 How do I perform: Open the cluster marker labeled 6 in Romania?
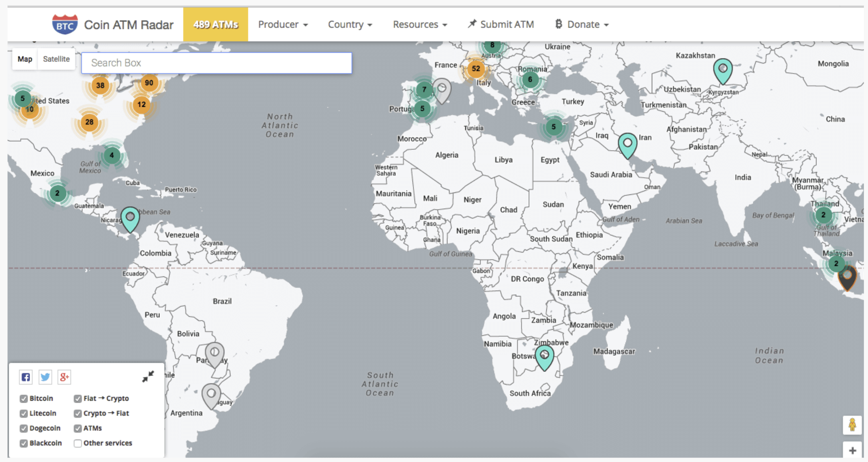[x=530, y=80]
